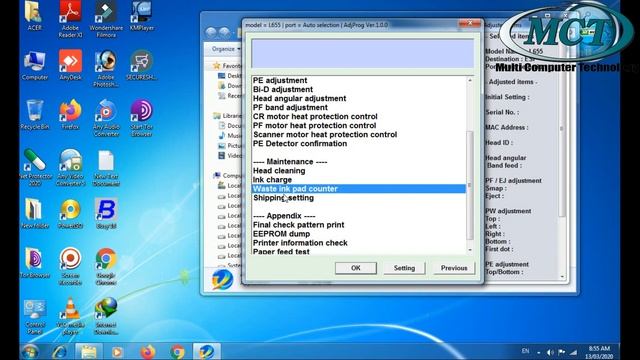The height and width of the screenshot is (360, 640).
Task: Open Wondershare Filmora desktop shortcut
Action: 106,19
